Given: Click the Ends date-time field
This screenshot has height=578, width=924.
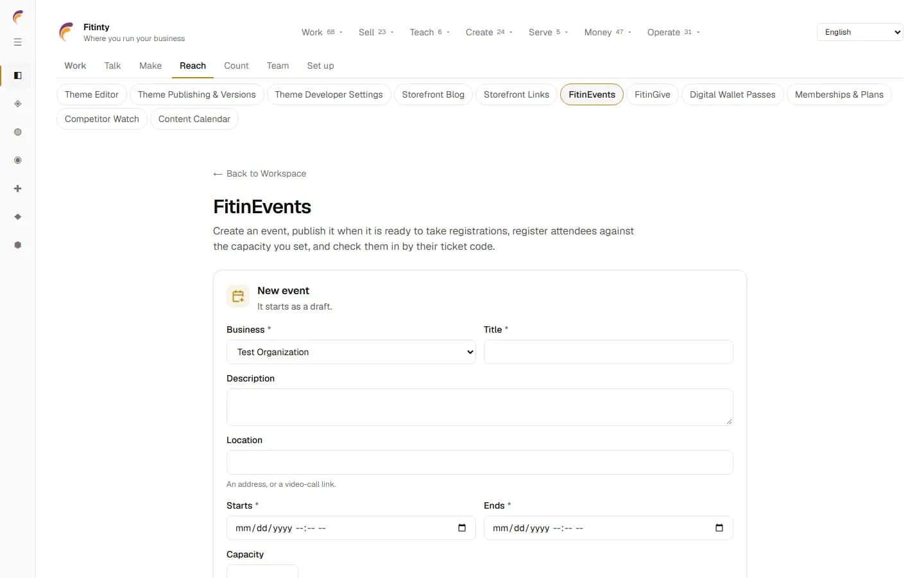Looking at the screenshot, I should 608,528.
